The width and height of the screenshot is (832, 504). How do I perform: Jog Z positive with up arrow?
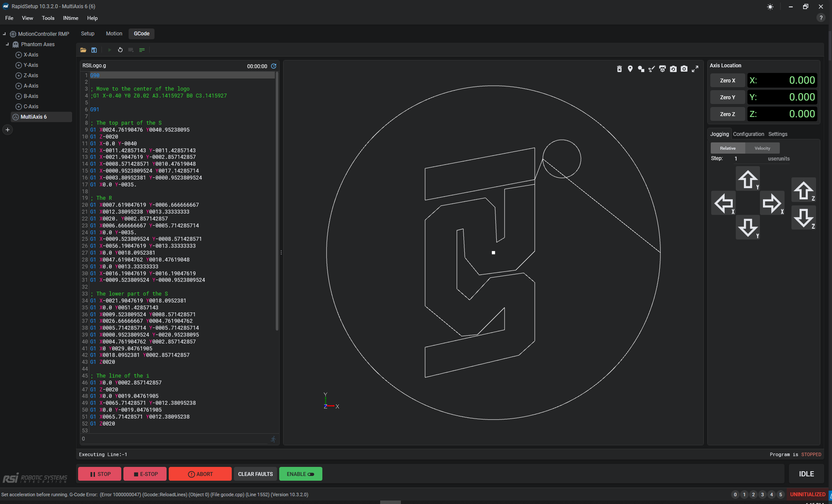click(x=804, y=190)
